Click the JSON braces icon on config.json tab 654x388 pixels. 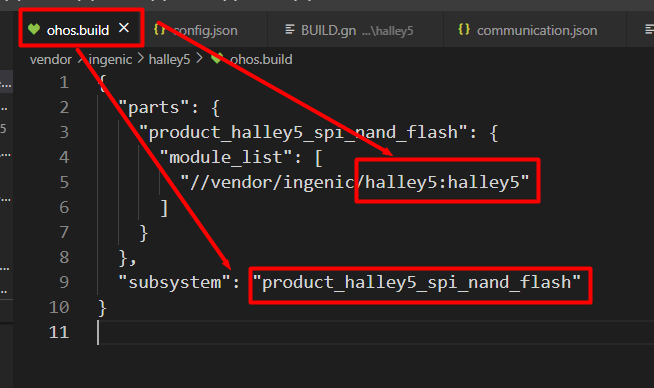pyautogui.click(x=160, y=29)
